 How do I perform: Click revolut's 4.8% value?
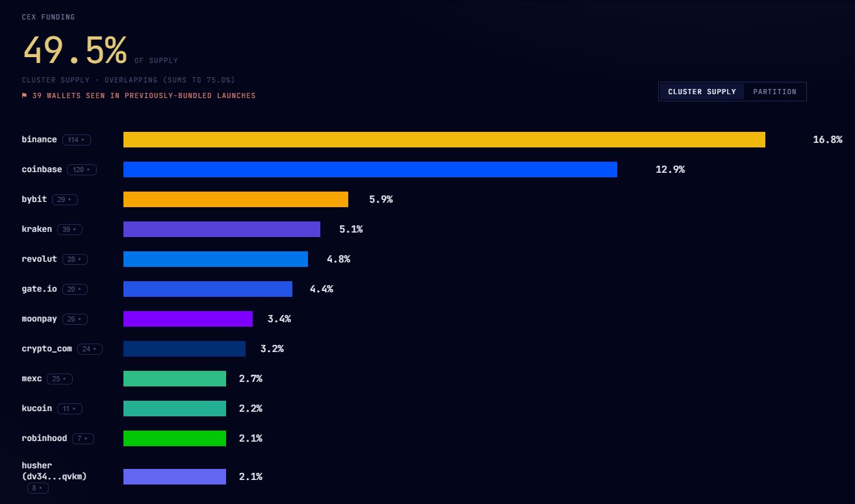(338, 259)
